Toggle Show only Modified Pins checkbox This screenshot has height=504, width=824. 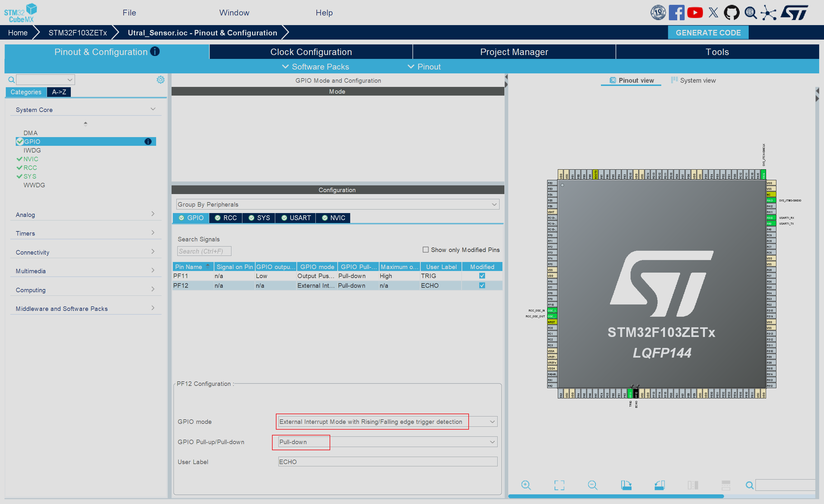coord(426,249)
